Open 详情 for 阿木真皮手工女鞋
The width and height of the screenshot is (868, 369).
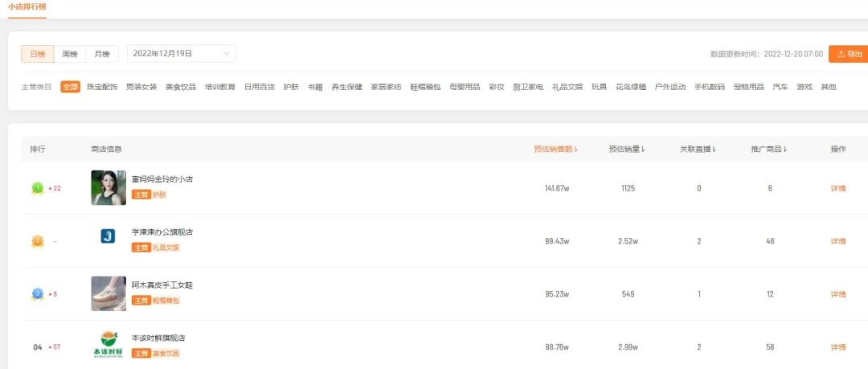(838, 294)
